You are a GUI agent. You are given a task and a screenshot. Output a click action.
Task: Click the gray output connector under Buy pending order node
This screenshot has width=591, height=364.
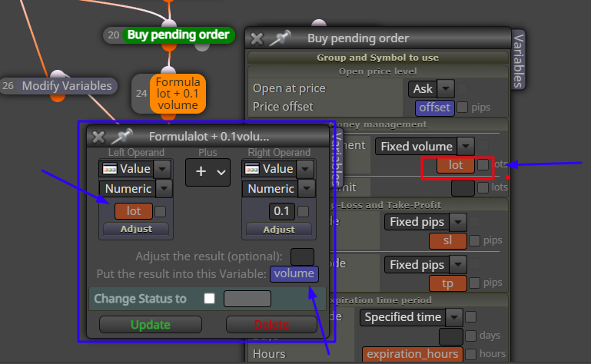(202, 47)
